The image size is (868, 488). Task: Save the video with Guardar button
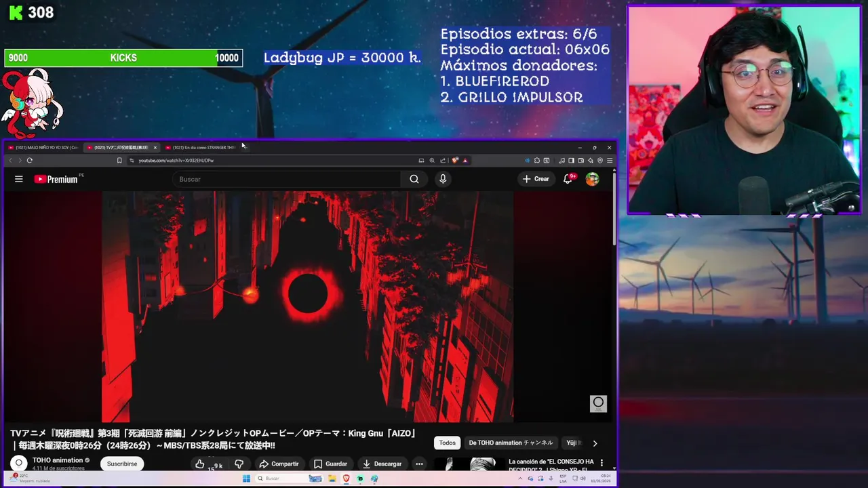(x=330, y=464)
